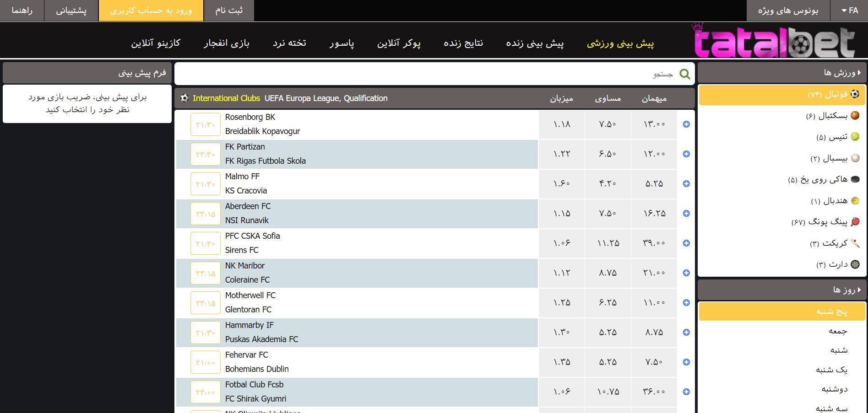Open نتایج زنده live results tab
The width and height of the screenshot is (868, 413).
[463, 43]
